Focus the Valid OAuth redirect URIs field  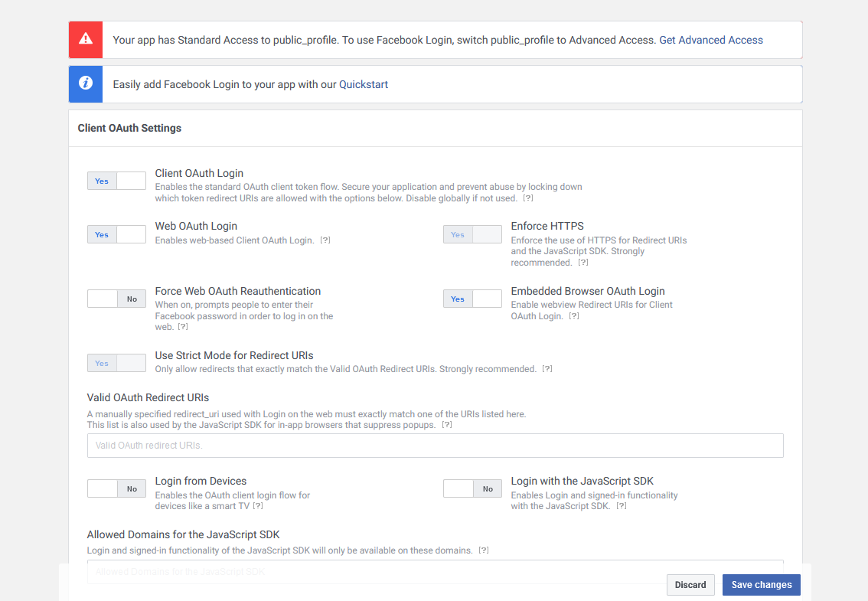pyautogui.click(x=435, y=446)
